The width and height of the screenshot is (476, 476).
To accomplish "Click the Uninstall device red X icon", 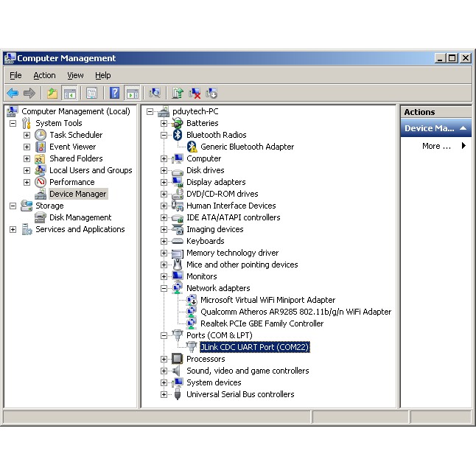I will click(x=195, y=93).
